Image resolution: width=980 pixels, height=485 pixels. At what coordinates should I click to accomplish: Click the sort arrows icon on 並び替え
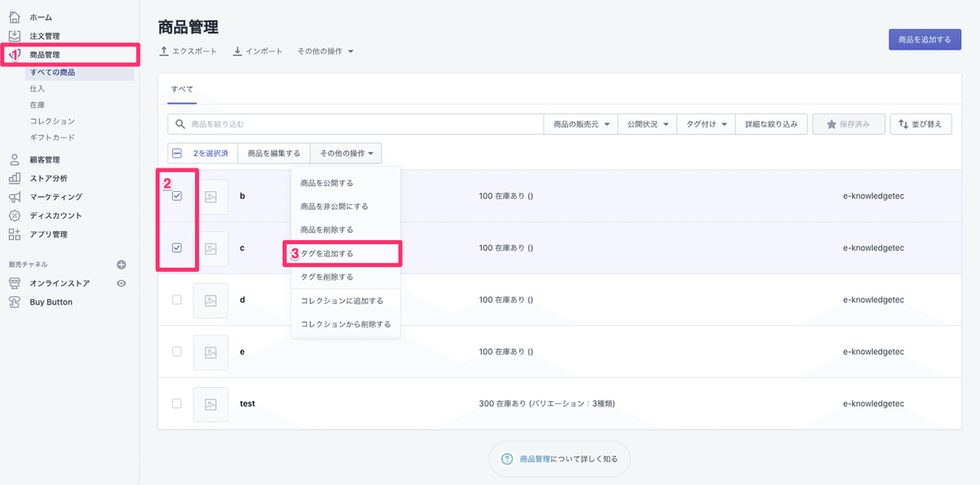coord(903,124)
